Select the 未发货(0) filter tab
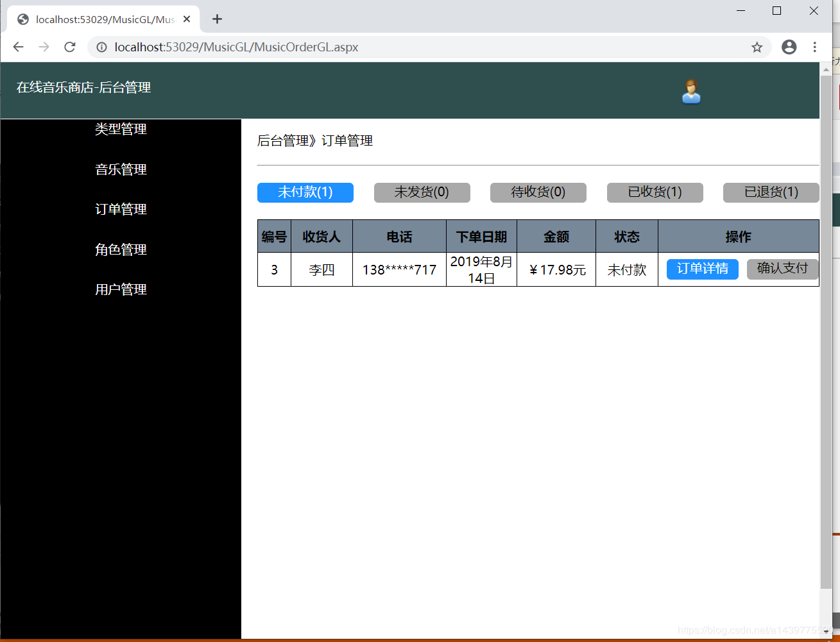Image resolution: width=840 pixels, height=642 pixels. 422,192
